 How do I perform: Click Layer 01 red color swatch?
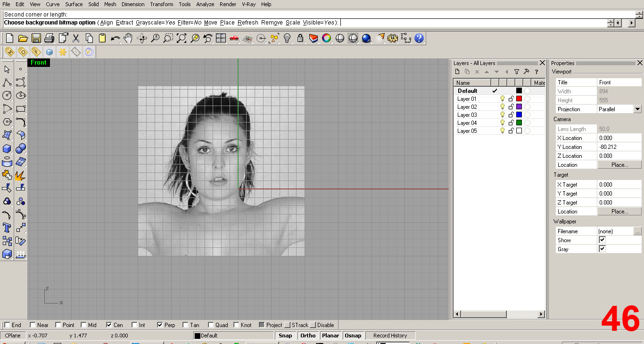coord(519,99)
